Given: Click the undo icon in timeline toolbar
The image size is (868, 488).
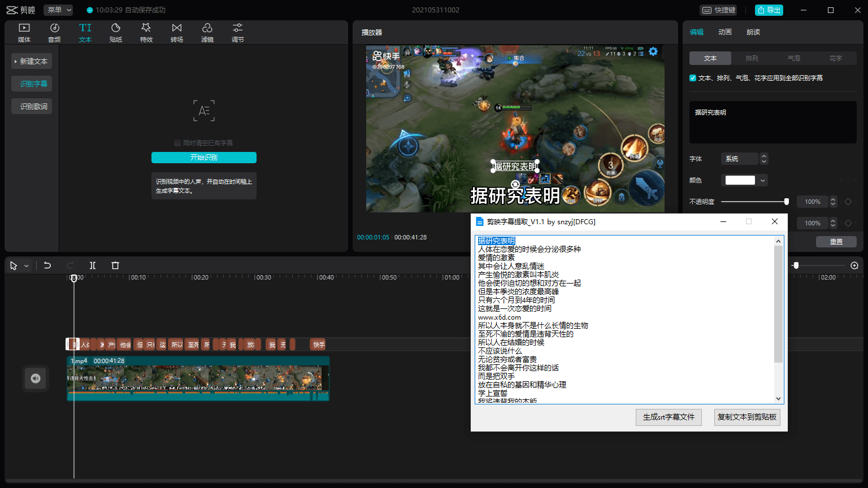Looking at the screenshot, I should (47, 265).
